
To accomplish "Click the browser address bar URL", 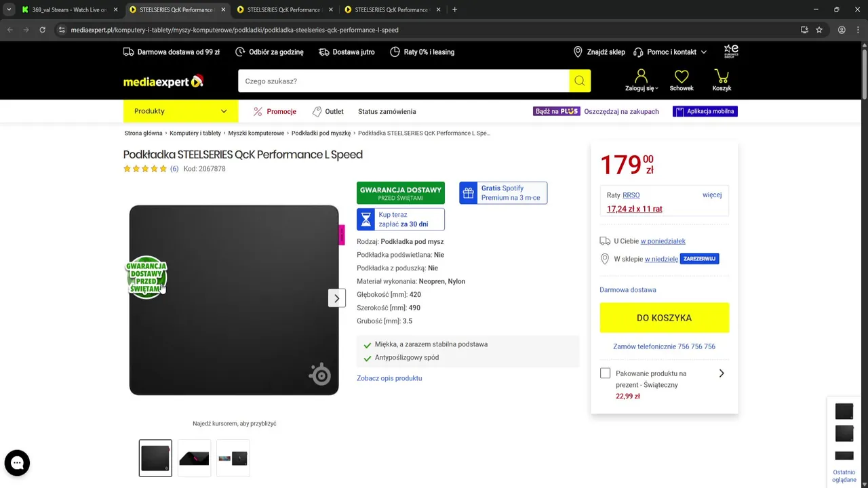I will [235, 30].
